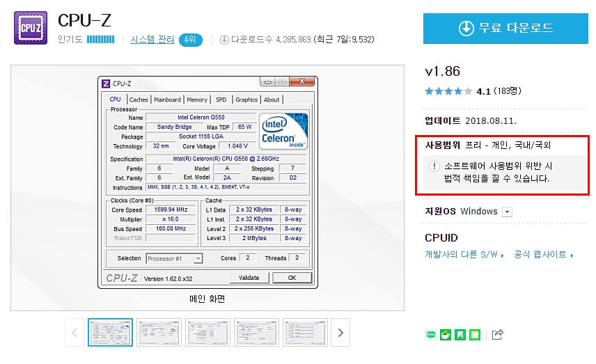Expand the Windows supported OS dropdown
The height and width of the screenshot is (364, 596).
(507, 212)
